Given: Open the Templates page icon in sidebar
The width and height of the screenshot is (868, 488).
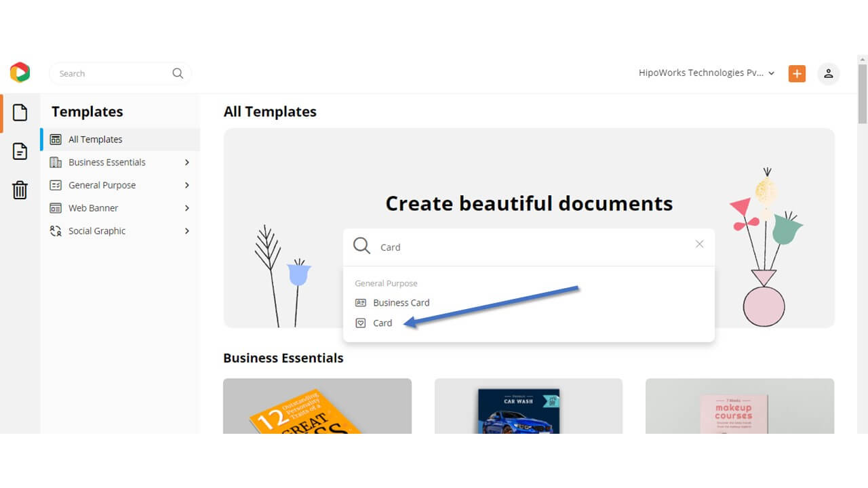Looking at the screenshot, I should pos(20,113).
